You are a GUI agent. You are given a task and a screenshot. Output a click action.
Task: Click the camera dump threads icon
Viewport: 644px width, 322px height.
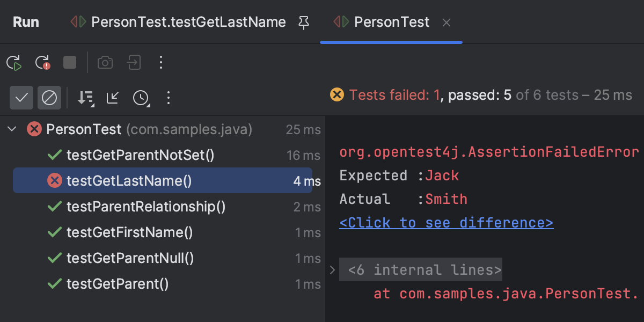(105, 63)
